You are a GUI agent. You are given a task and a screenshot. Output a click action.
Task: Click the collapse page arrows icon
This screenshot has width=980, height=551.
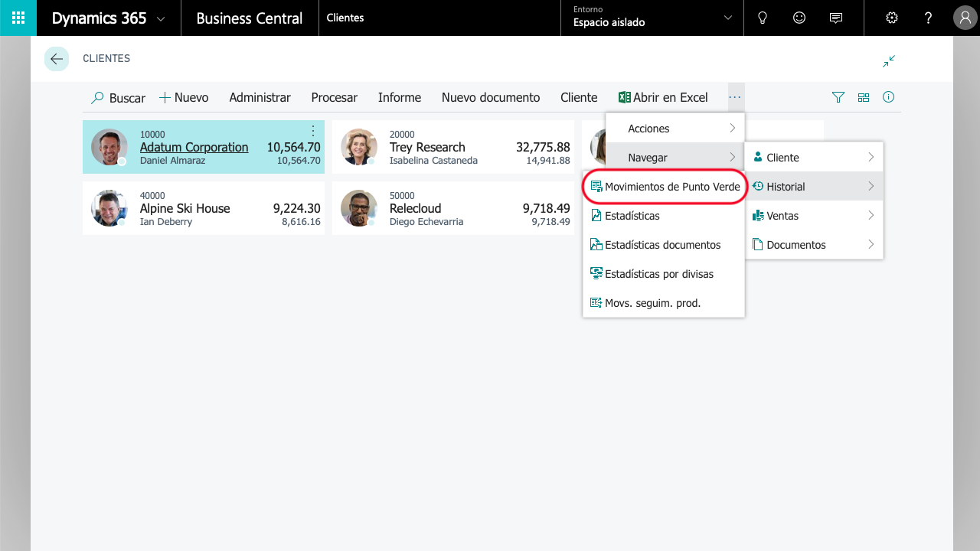coord(889,61)
